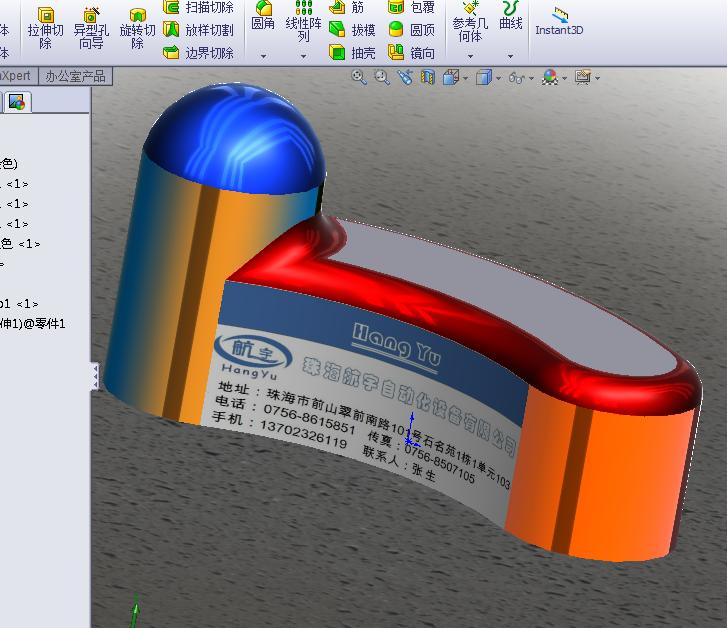Click the Edit Appearance color ball icon
The height and width of the screenshot is (628, 727).
tap(550, 77)
